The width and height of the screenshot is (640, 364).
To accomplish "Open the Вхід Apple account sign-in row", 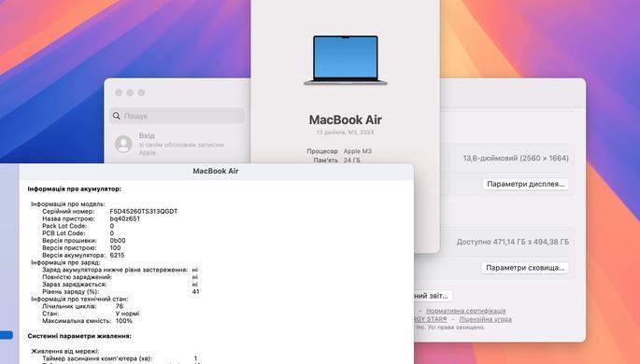I will coord(177,144).
